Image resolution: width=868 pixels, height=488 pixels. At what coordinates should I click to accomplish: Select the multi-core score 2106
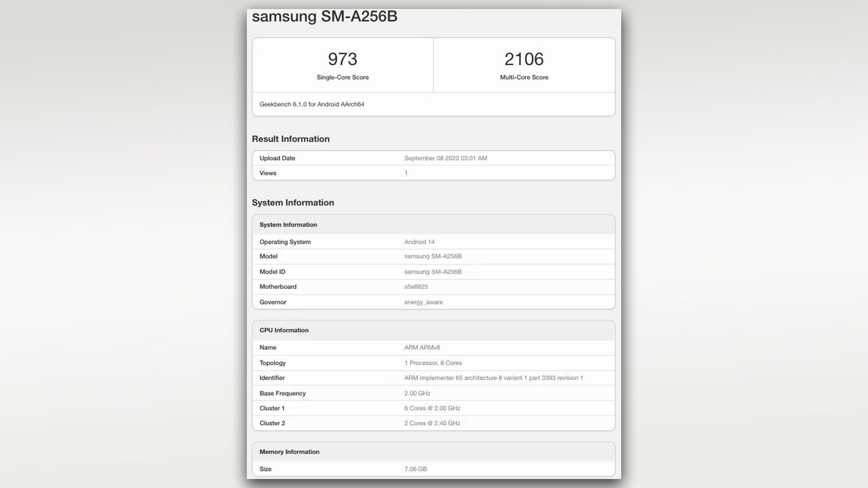(524, 59)
